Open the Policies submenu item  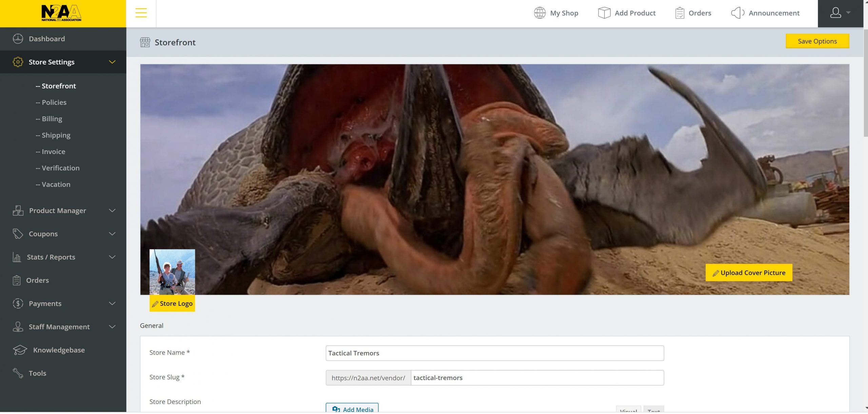coord(51,102)
